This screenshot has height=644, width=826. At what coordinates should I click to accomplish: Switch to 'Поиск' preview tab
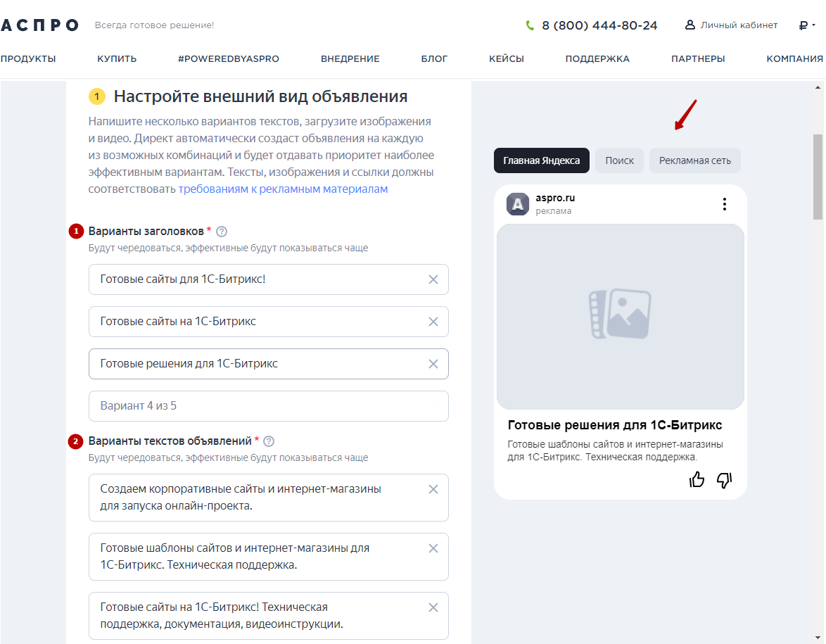(619, 160)
